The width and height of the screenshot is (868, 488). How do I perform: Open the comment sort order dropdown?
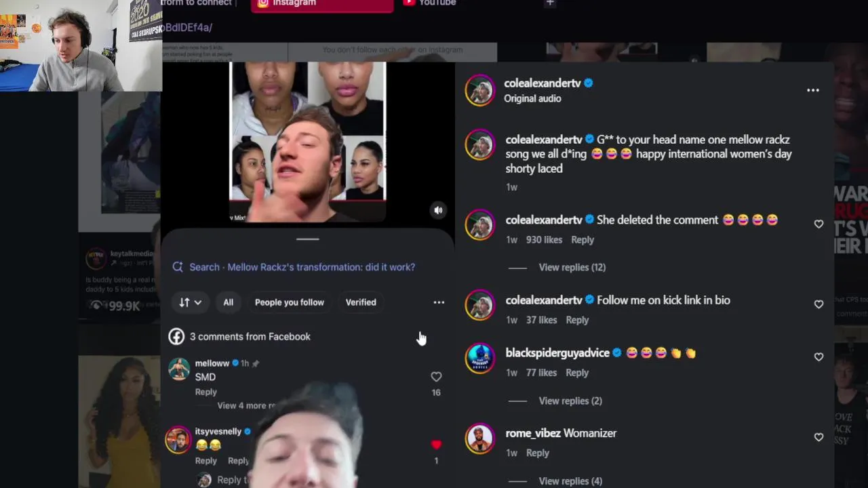pos(191,302)
